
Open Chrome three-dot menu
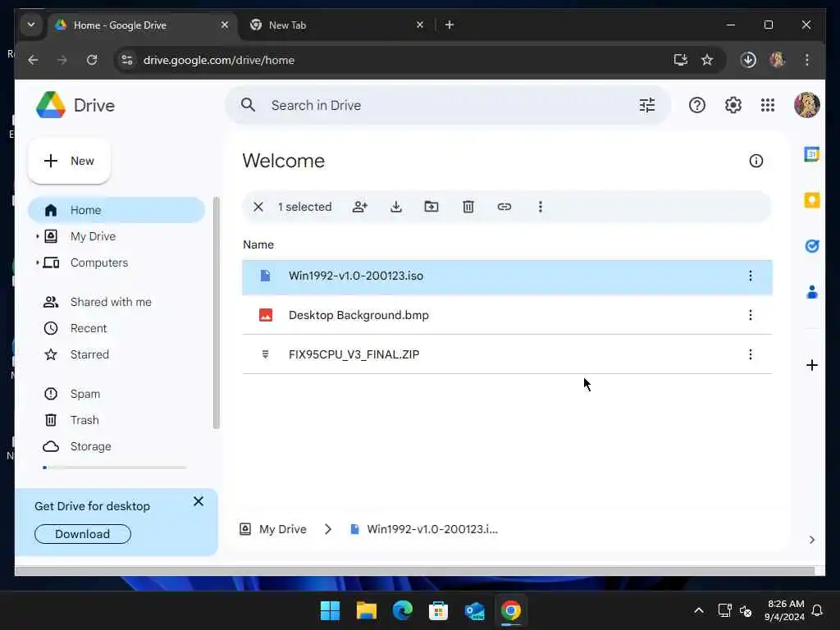pos(807,60)
